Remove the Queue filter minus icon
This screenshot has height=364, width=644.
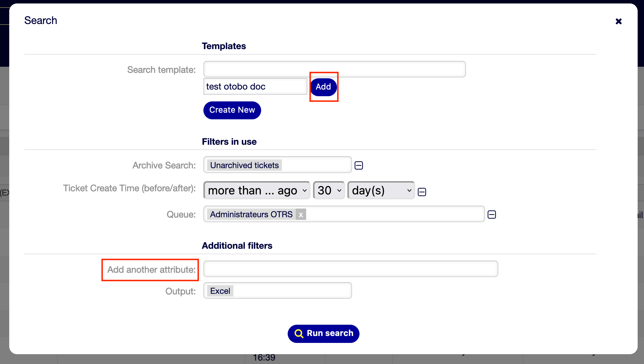click(x=492, y=214)
